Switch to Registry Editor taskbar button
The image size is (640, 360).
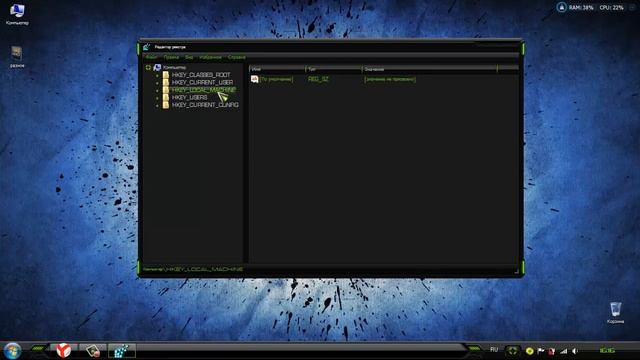coord(122,351)
